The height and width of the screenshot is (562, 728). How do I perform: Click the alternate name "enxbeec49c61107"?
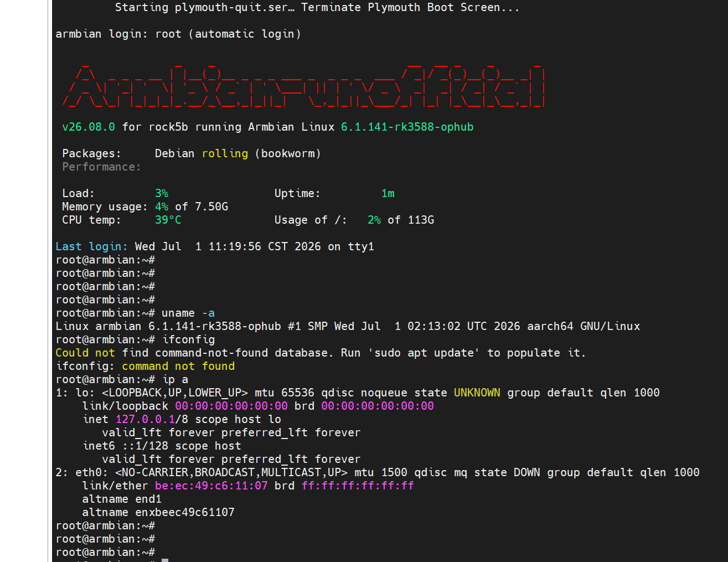click(185, 513)
